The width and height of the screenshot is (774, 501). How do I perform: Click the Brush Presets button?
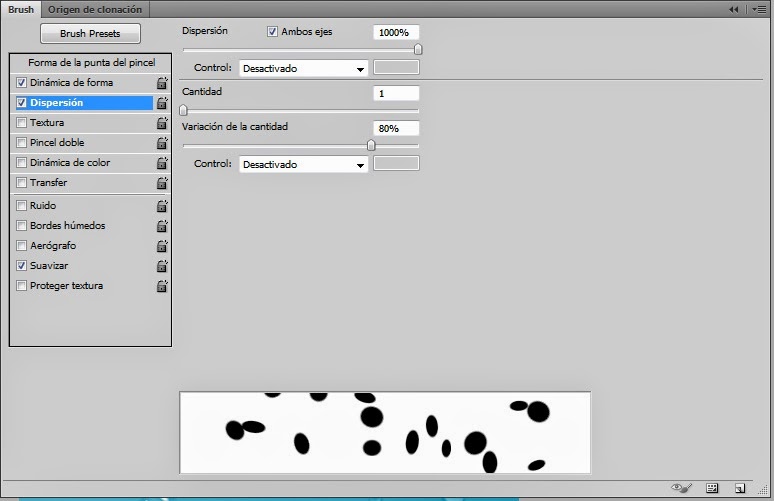pyautogui.click(x=90, y=34)
